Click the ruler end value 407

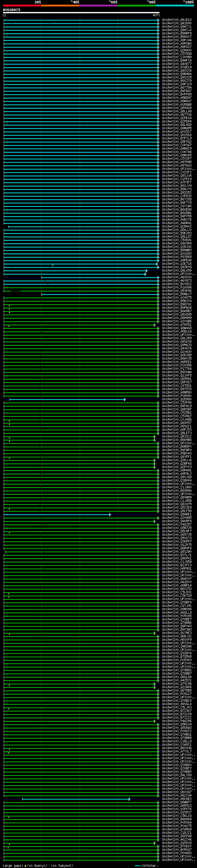coord(155,15)
